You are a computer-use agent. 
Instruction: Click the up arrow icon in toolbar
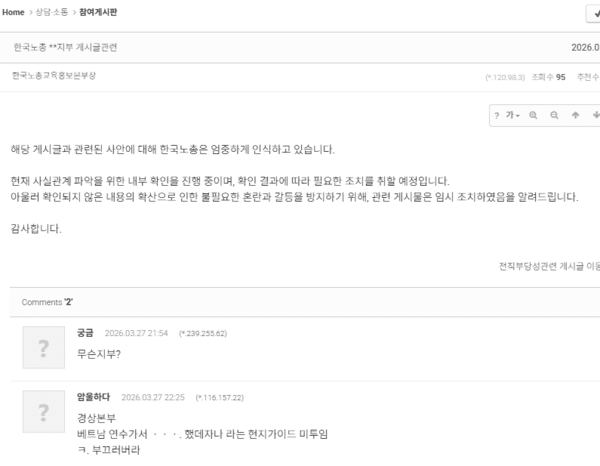point(575,115)
